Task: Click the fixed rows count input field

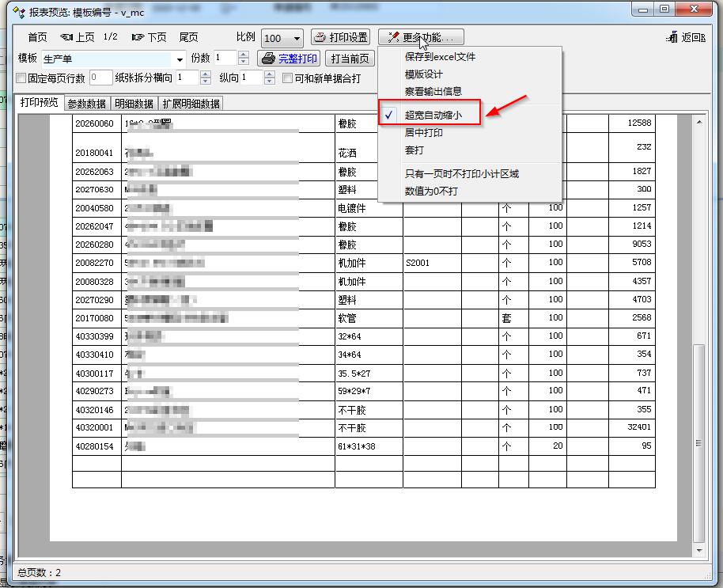Action: 100,78
